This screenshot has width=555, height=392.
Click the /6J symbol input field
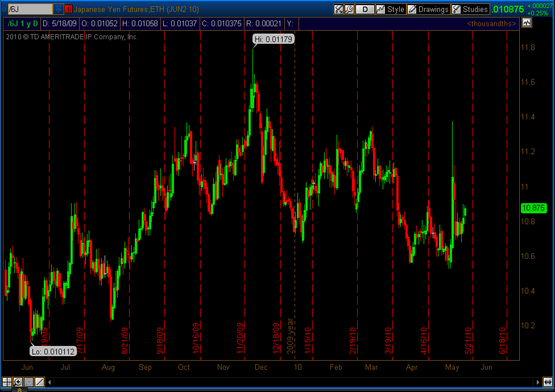coord(30,9)
